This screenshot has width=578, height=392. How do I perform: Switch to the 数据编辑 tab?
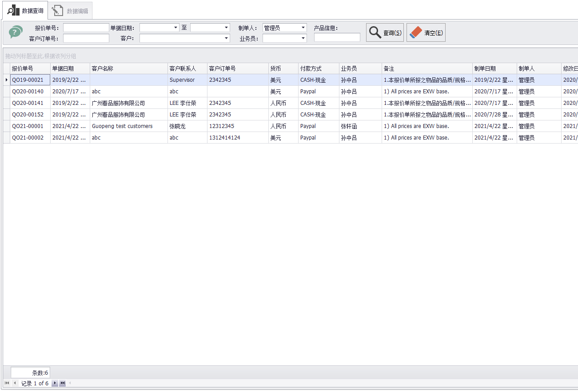tap(70, 11)
